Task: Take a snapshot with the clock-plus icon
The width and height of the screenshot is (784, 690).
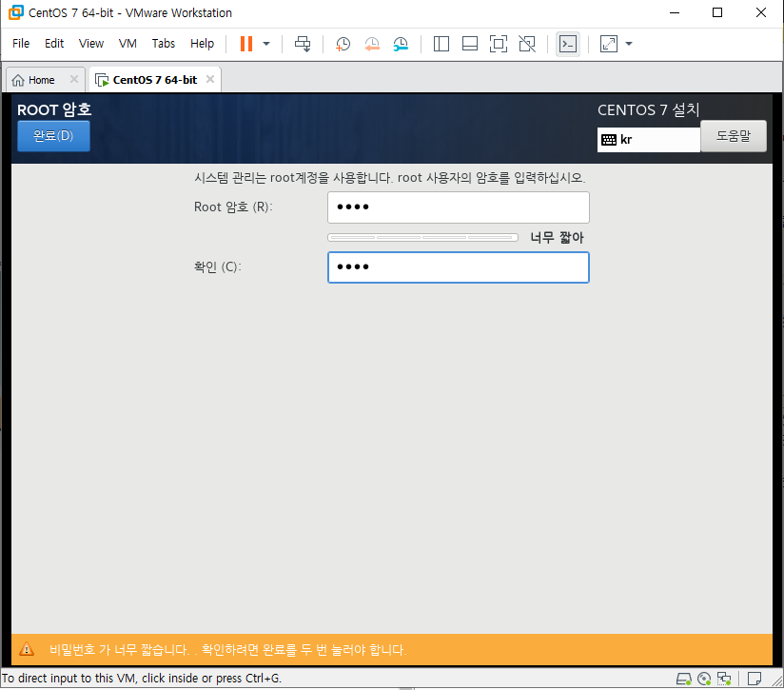Action: [x=343, y=44]
